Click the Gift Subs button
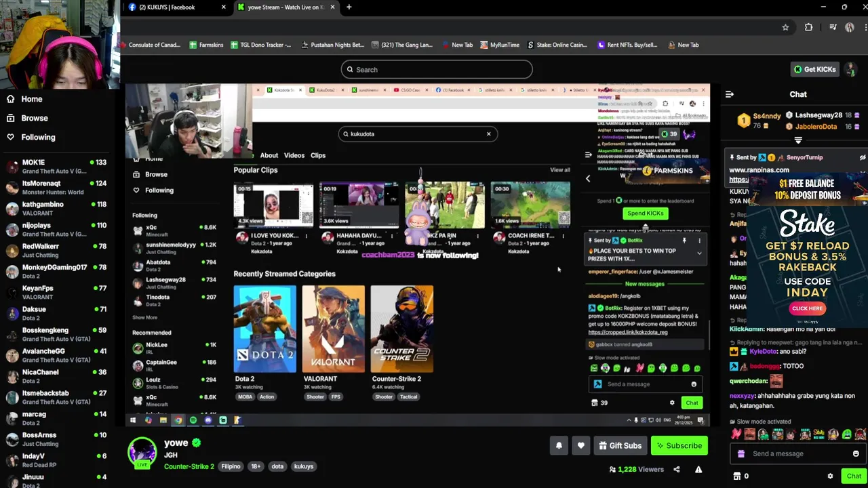The width and height of the screenshot is (868, 488). [620, 445]
